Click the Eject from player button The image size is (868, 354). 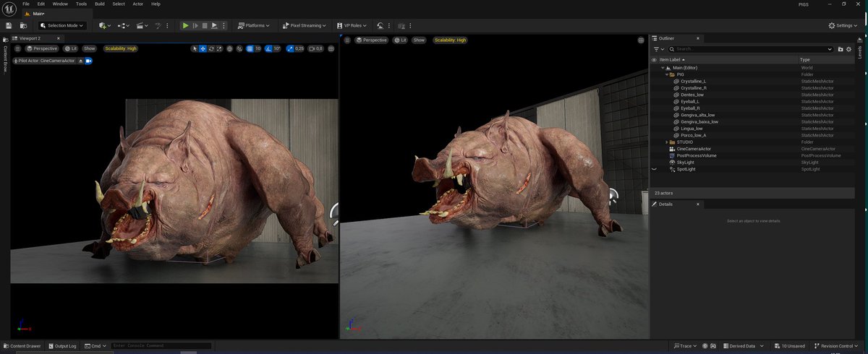coord(214,25)
